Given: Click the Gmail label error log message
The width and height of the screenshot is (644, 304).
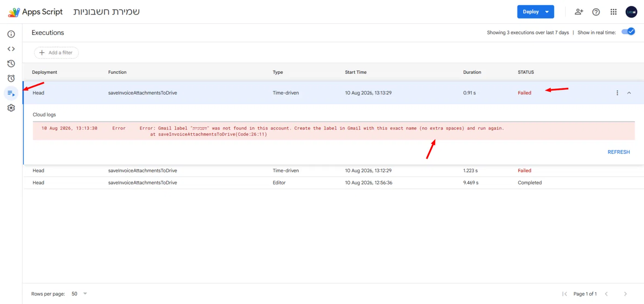Looking at the screenshot, I should pos(322,131).
